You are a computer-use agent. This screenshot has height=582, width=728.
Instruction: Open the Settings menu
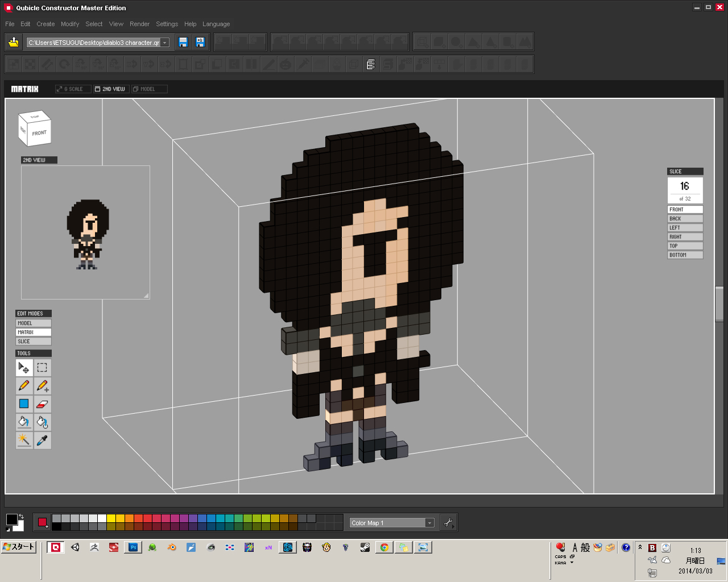click(167, 24)
